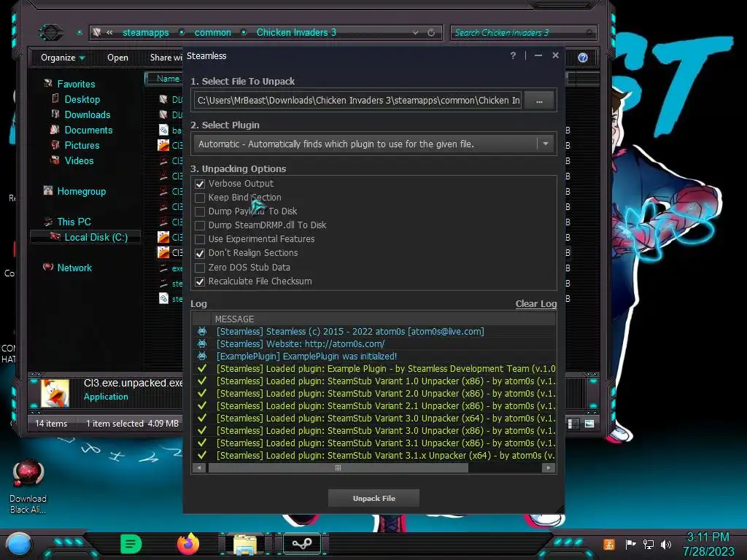Click the volume speaker tray icon
The height and width of the screenshot is (560, 747).
tap(666, 544)
